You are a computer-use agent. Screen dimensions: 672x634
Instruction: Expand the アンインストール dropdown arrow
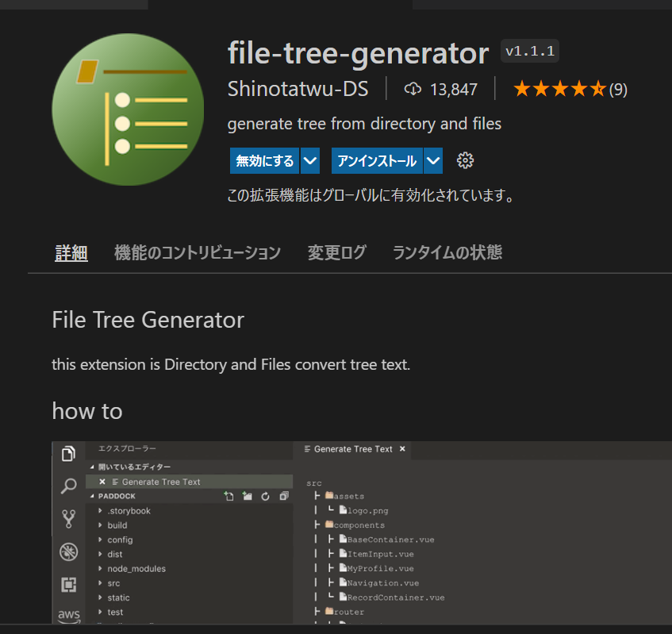pyautogui.click(x=433, y=161)
